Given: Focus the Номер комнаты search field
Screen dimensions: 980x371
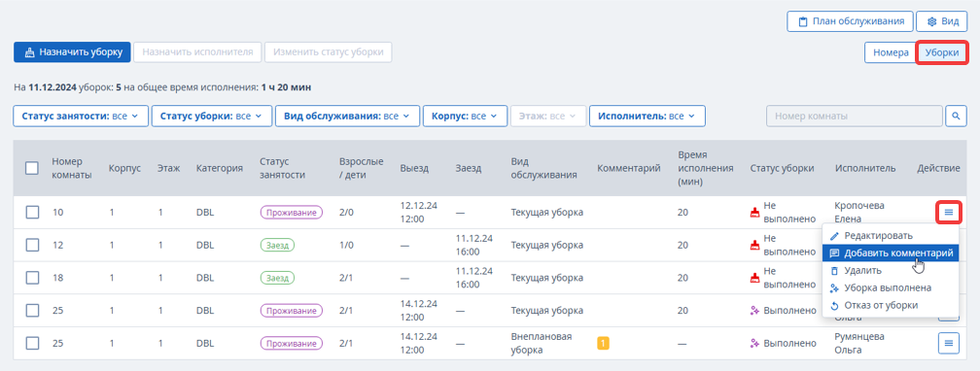Looking at the screenshot, I should (x=854, y=117).
